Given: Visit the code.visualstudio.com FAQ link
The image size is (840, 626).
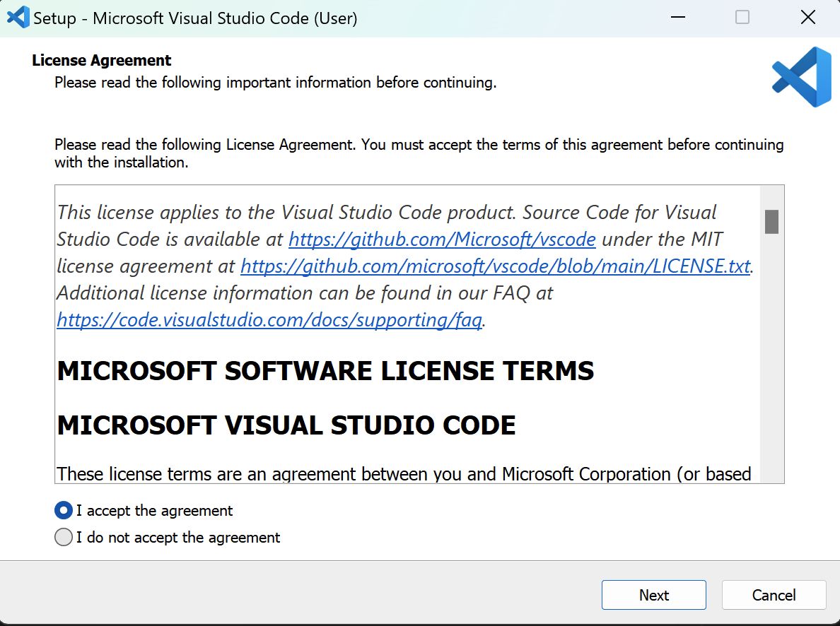Looking at the screenshot, I should [x=269, y=319].
